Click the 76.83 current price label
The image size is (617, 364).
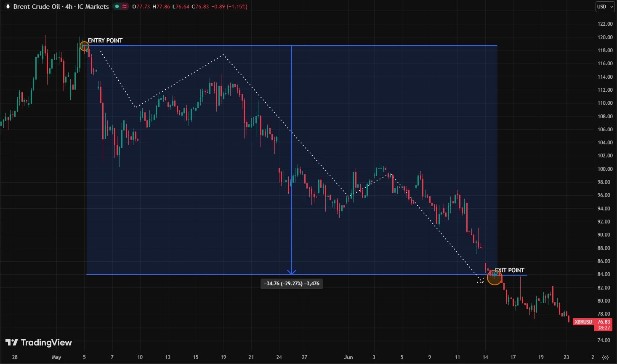pyautogui.click(x=604, y=321)
